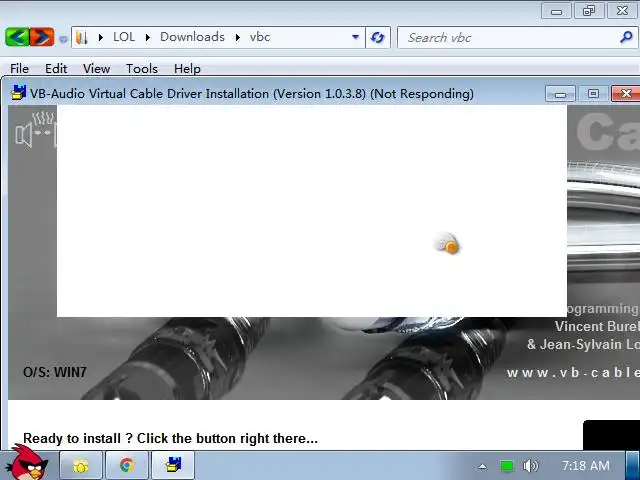Select the LOL breadcrumb in address bar

[124, 37]
